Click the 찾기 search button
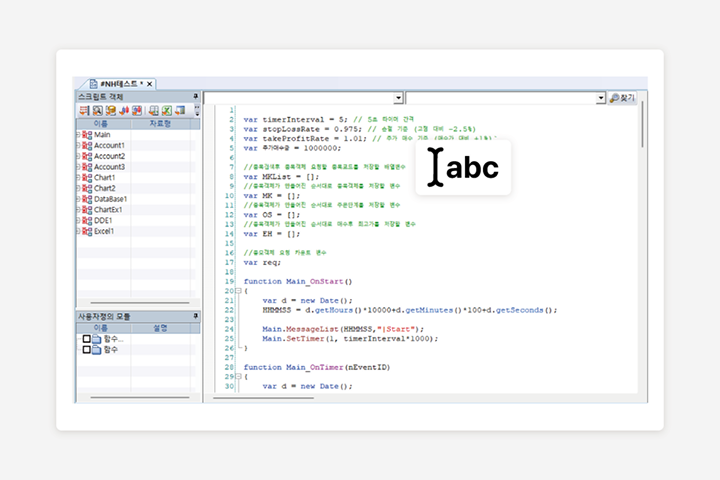720x480 pixels. pyautogui.click(x=622, y=98)
